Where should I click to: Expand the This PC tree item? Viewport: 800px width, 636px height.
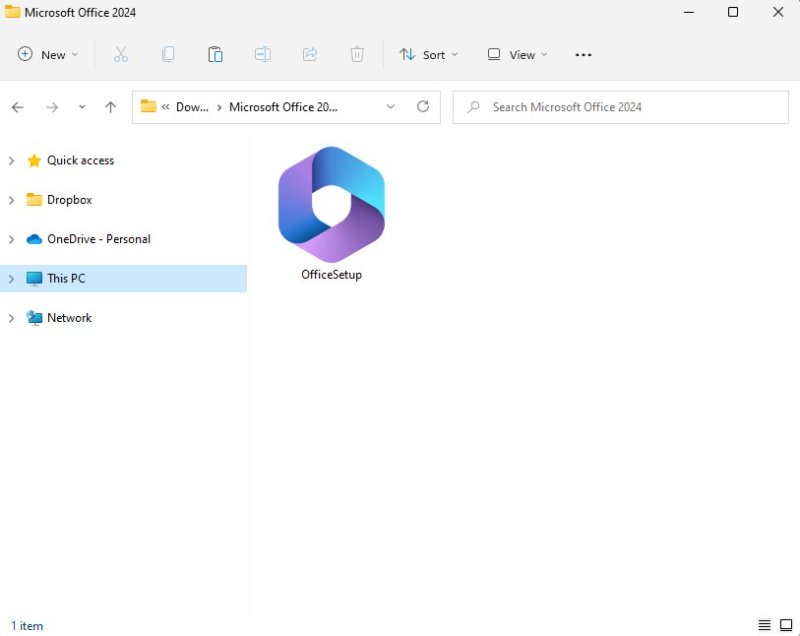[11, 278]
